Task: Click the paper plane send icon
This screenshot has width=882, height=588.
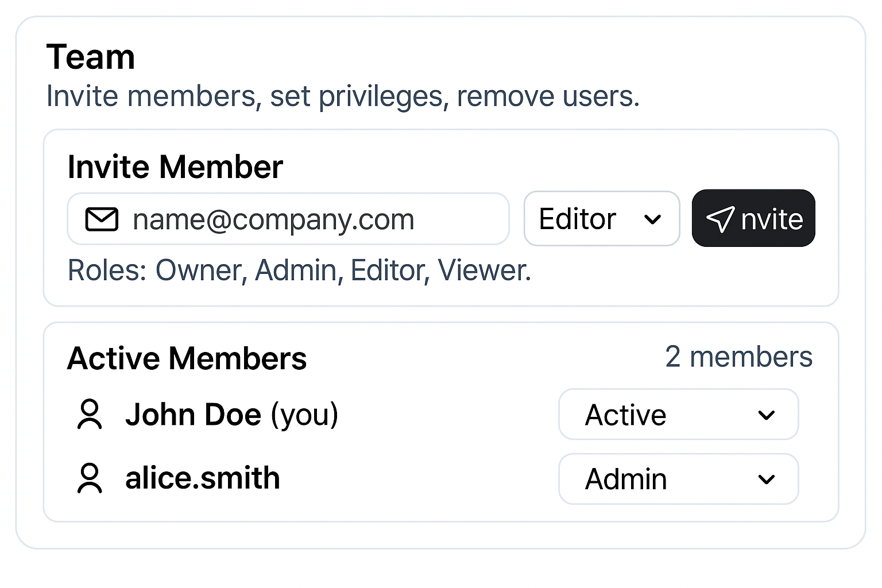Action: click(720, 219)
